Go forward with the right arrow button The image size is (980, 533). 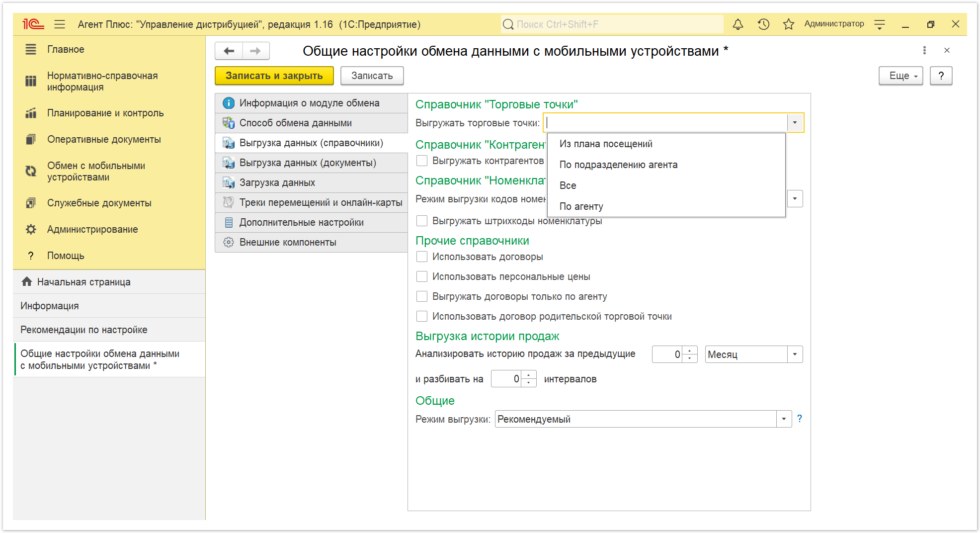coord(256,51)
